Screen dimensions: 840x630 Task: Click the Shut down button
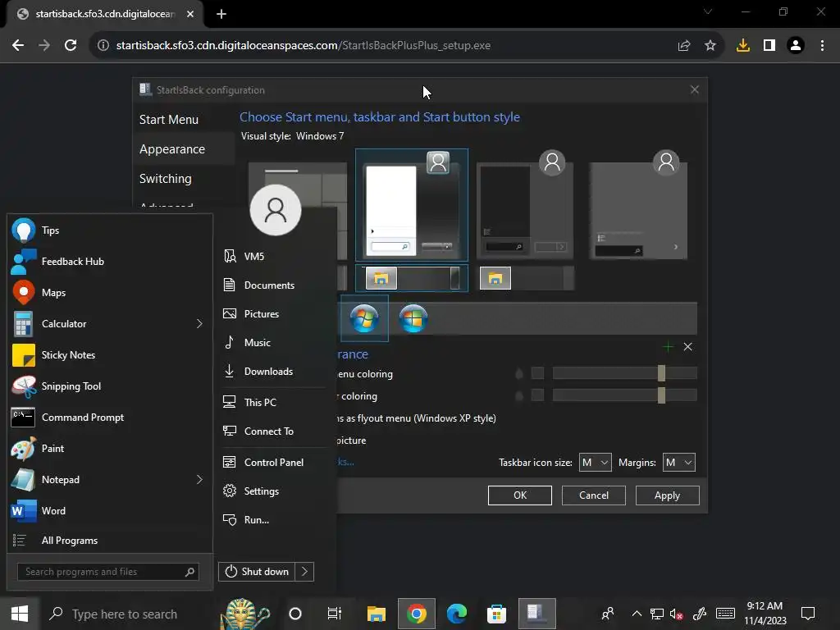point(257,572)
